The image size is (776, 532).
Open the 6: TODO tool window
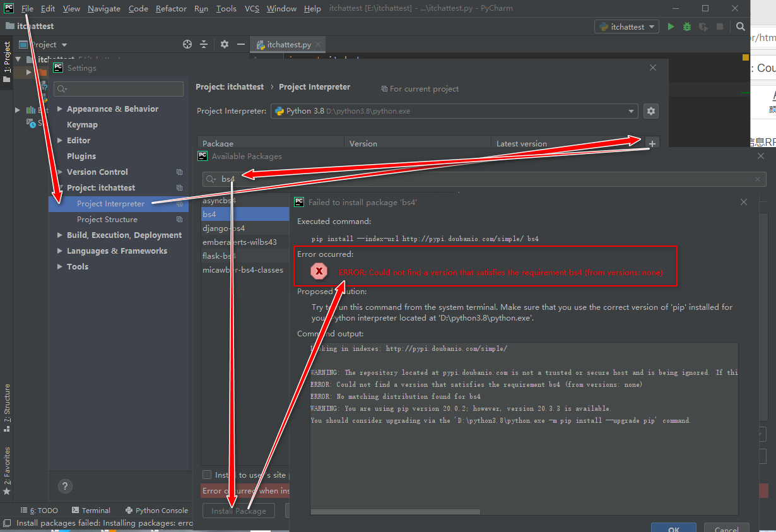pos(38,511)
